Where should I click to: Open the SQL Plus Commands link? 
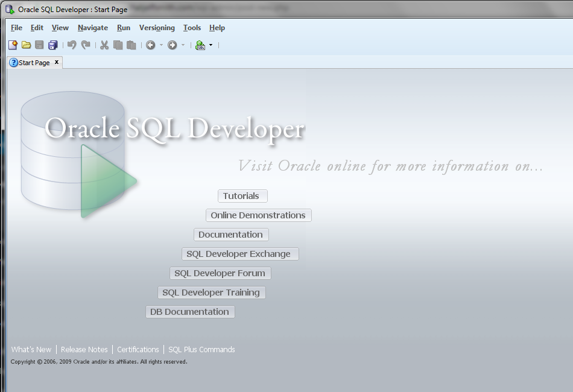201,350
